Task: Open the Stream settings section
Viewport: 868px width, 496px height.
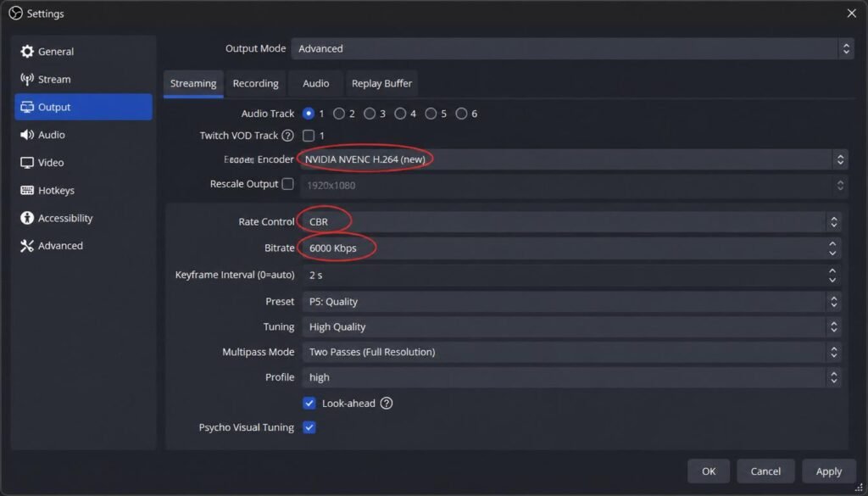Action: pos(83,79)
